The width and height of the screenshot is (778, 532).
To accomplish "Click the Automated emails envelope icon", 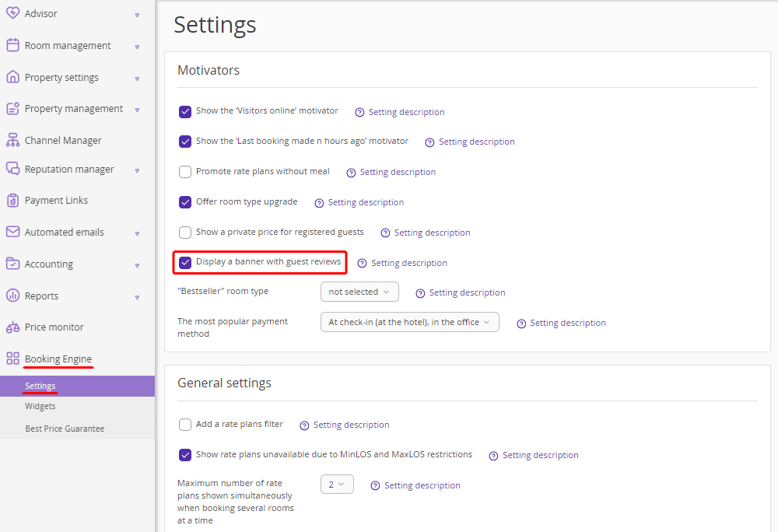I will (13, 232).
